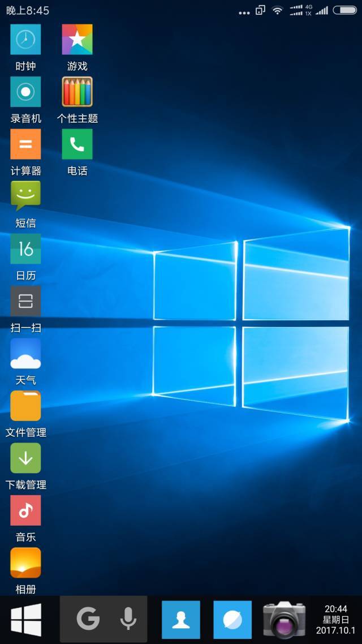Open the Contacts app in dock

pos(180,620)
